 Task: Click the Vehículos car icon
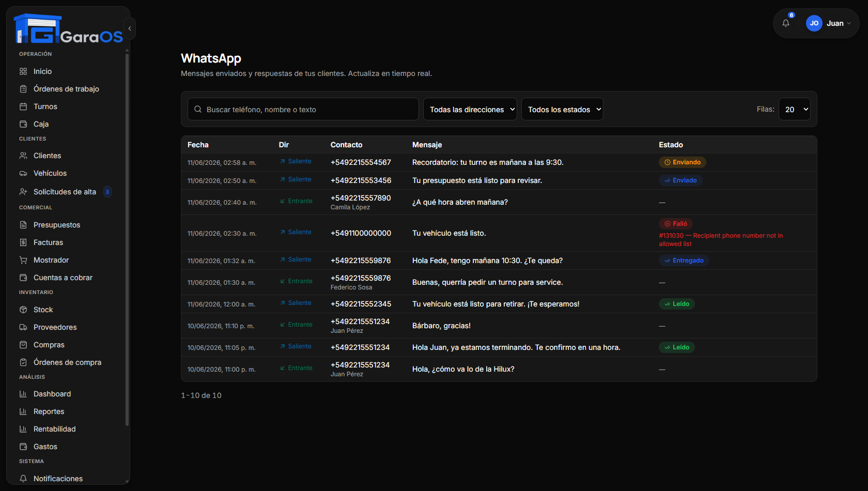pyautogui.click(x=23, y=173)
